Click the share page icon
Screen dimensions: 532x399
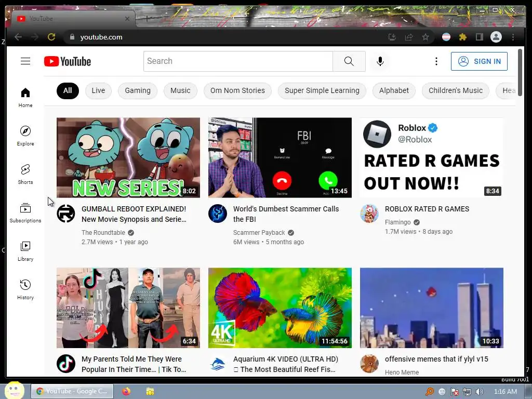pos(409,37)
